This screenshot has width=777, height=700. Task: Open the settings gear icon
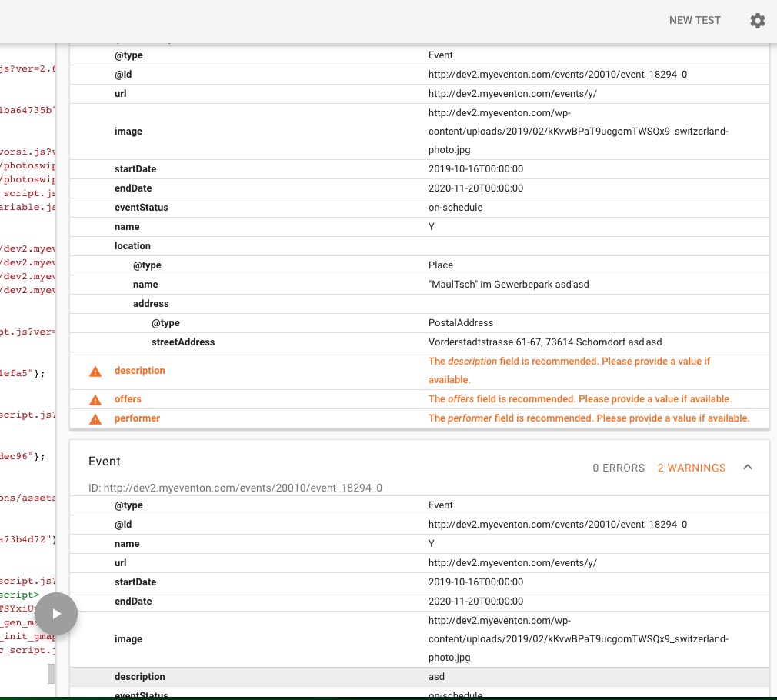point(757,21)
